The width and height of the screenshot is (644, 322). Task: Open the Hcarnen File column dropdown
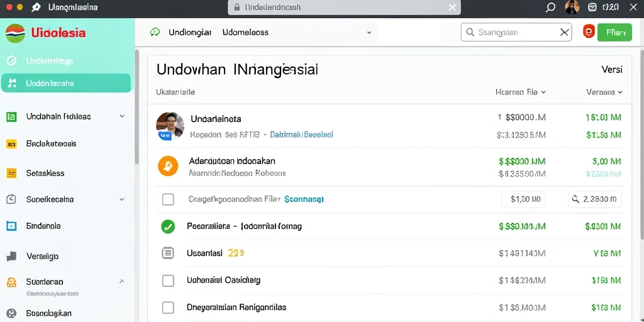click(x=543, y=92)
